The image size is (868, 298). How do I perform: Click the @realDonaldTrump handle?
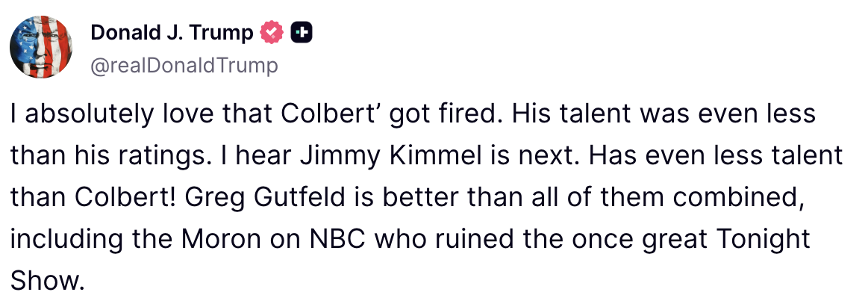(184, 66)
